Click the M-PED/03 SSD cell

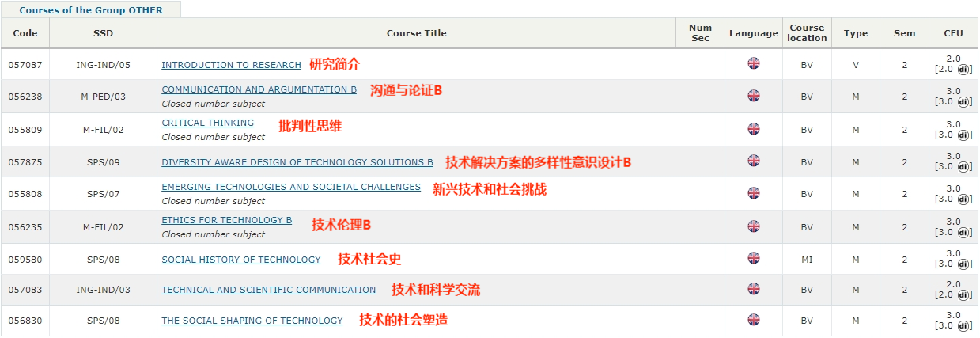point(104,97)
